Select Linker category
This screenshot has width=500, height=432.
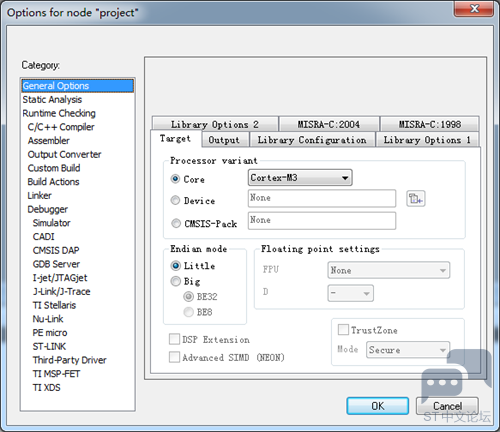pyautogui.click(x=39, y=195)
